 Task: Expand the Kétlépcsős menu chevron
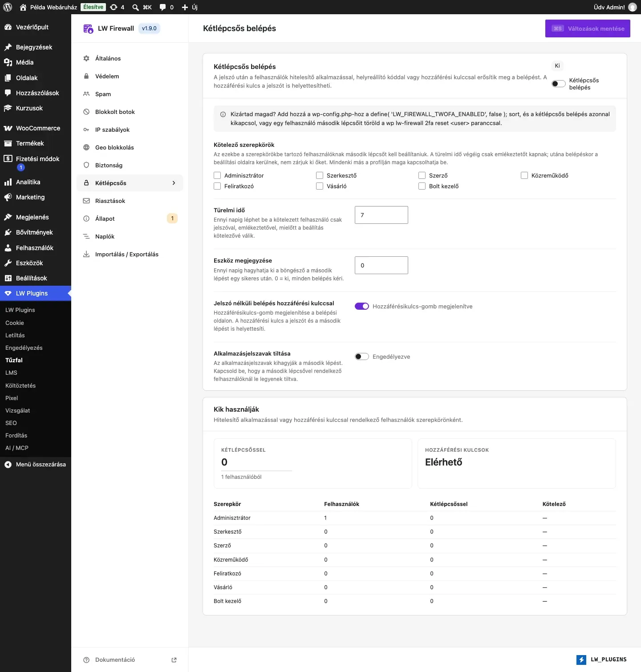tap(174, 183)
